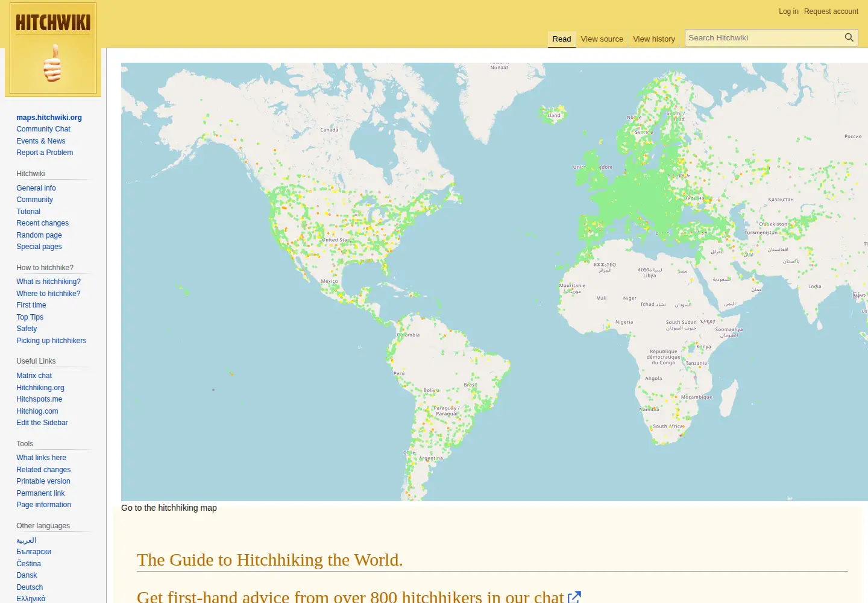Click 'Go to the hitchhiking map' caption
The width and height of the screenshot is (868, 603).
(169, 508)
